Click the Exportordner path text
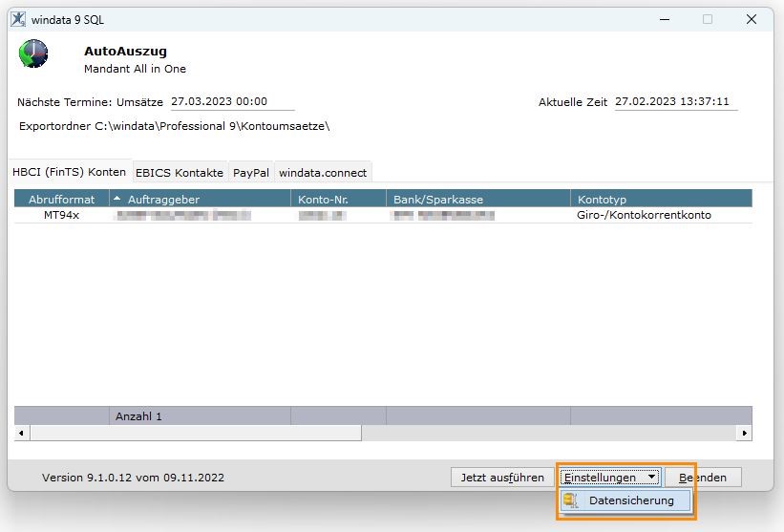 175,126
